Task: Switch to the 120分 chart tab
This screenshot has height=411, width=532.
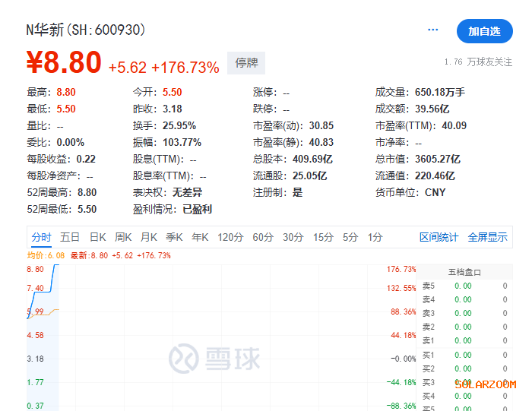Action: (229, 237)
